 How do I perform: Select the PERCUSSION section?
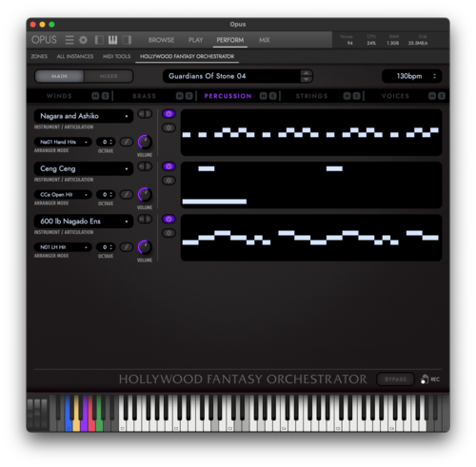coord(228,96)
